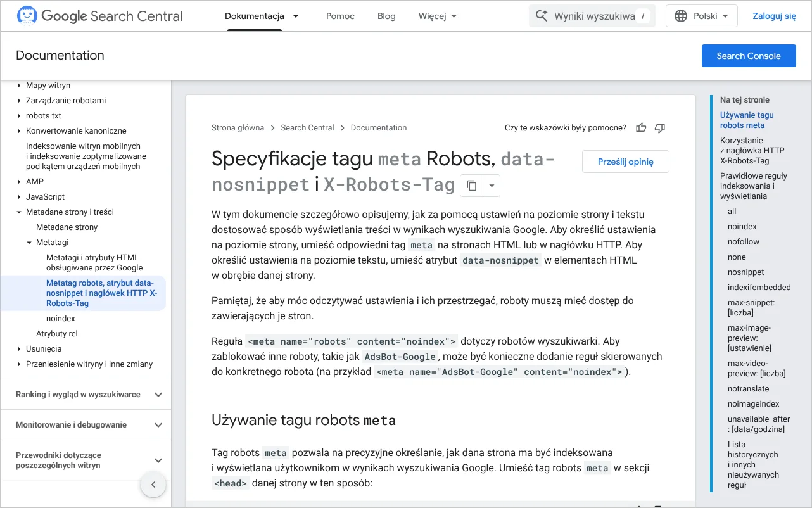Expand the robots.txt tree item

click(19, 116)
